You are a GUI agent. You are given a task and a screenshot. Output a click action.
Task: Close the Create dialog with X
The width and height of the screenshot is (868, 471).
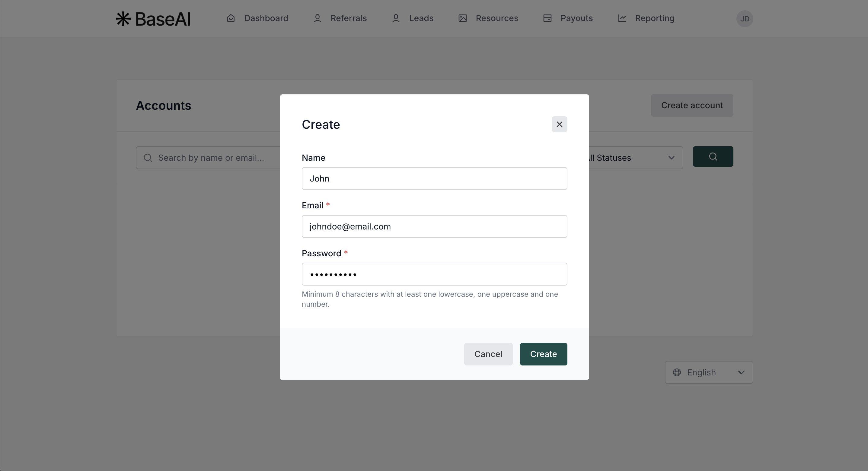559,124
